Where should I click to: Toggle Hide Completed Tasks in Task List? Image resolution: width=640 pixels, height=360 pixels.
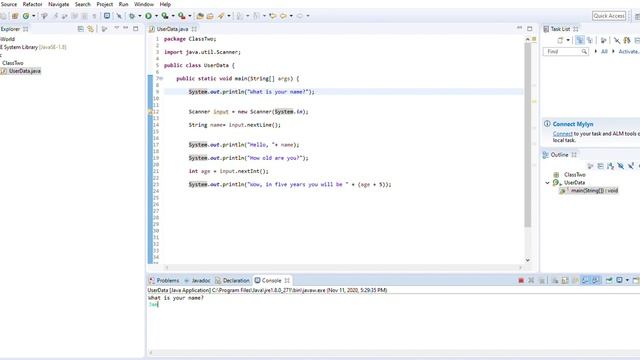(617, 40)
